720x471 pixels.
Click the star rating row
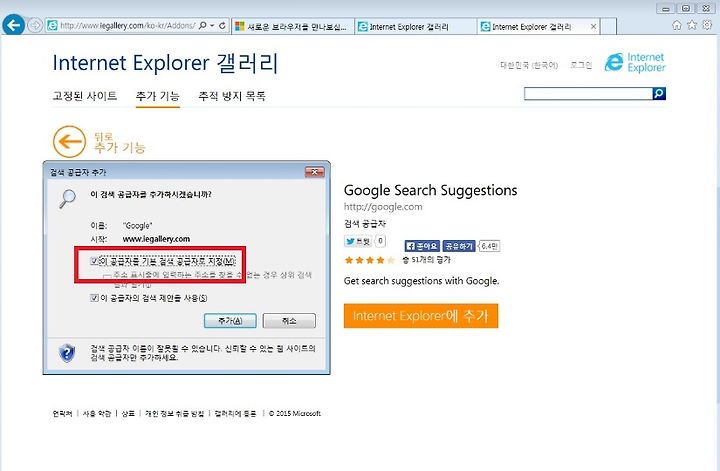tap(370, 260)
